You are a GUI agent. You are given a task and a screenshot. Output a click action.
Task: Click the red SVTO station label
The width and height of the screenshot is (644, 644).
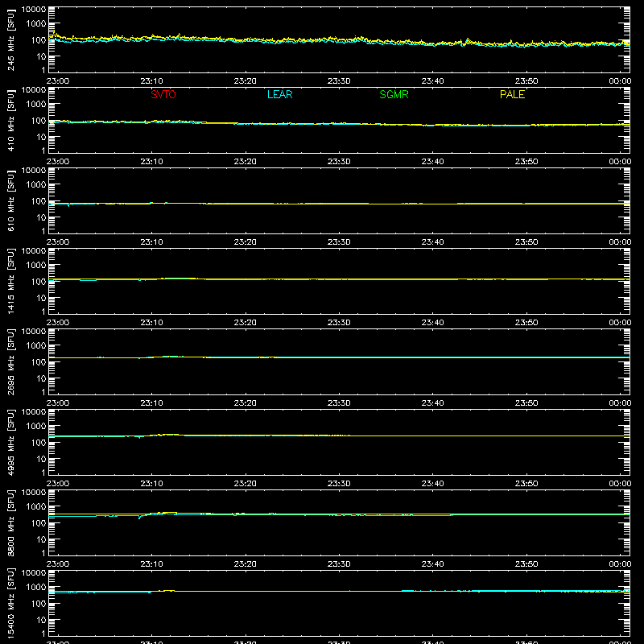click(163, 94)
